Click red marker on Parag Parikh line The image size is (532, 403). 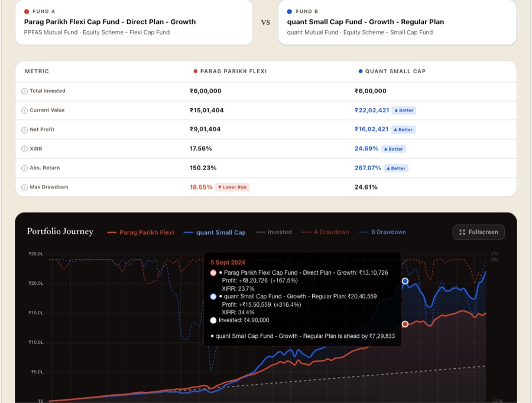[405, 324]
